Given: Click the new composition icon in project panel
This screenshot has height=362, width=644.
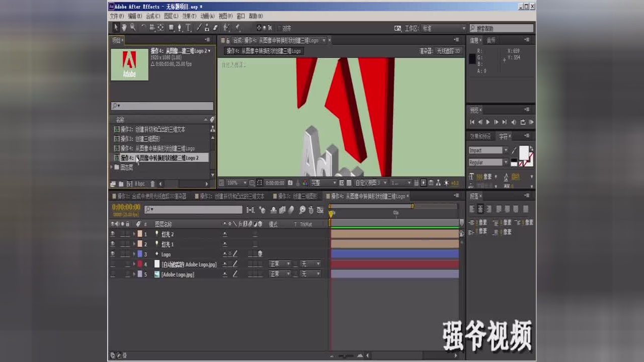Looking at the screenshot, I should (x=129, y=184).
